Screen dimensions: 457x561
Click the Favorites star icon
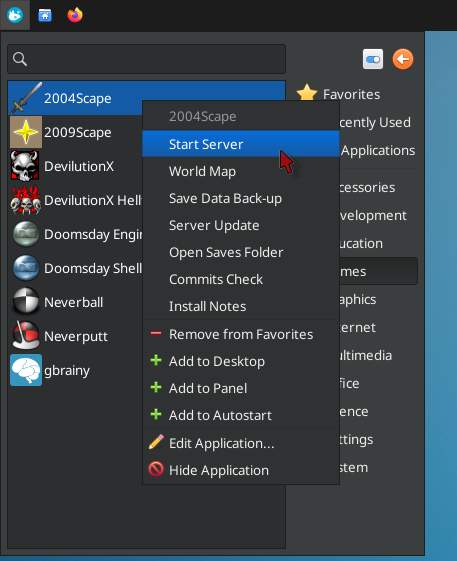(x=307, y=93)
